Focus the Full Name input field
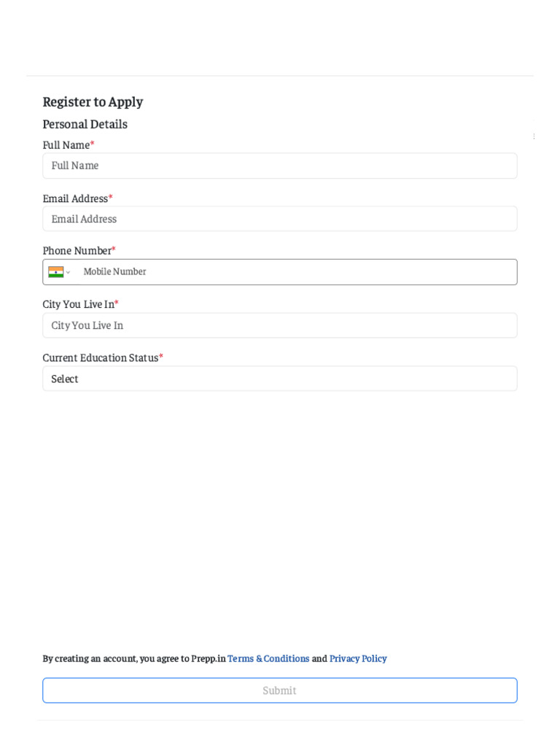Image resolution: width=560 pixels, height=747 pixels. tap(279, 166)
